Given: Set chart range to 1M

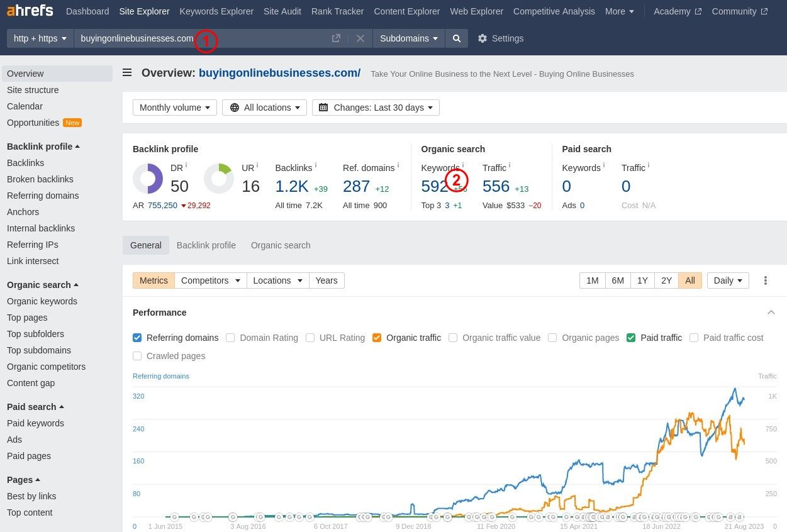Looking at the screenshot, I should click(593, 280).
